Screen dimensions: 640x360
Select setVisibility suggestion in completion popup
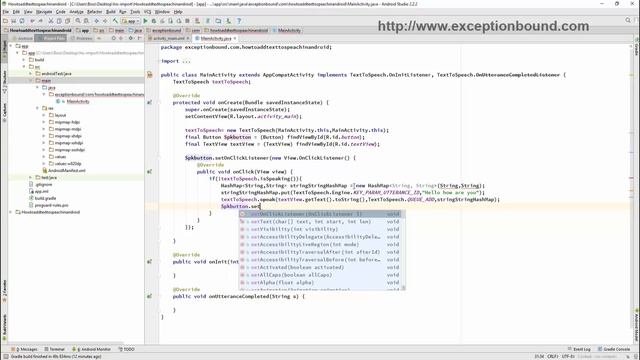[320, 229]
